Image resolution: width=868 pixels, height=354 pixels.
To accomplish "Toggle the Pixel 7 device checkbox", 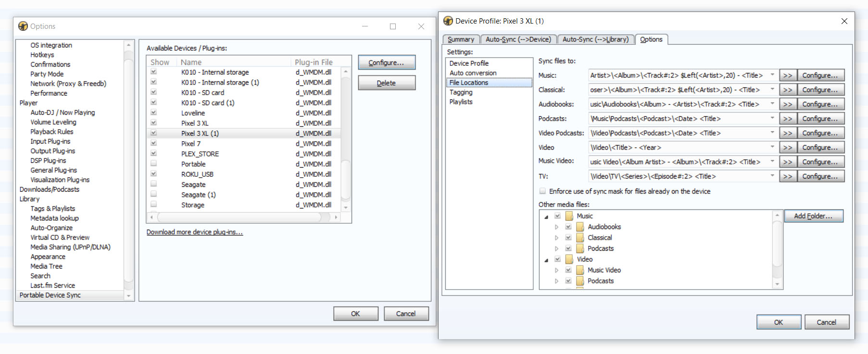I will pos(153,143).
